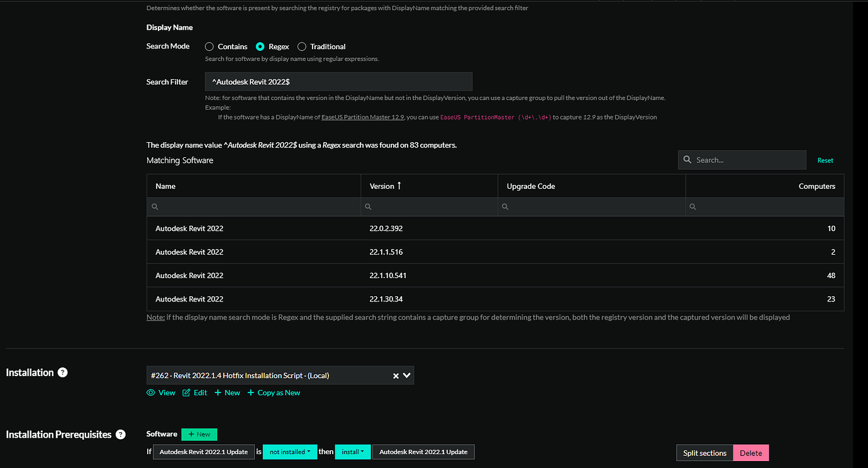This screenshot has width=868, height=468.
Task: Select the Contains search mode
Action: (208, 46)
